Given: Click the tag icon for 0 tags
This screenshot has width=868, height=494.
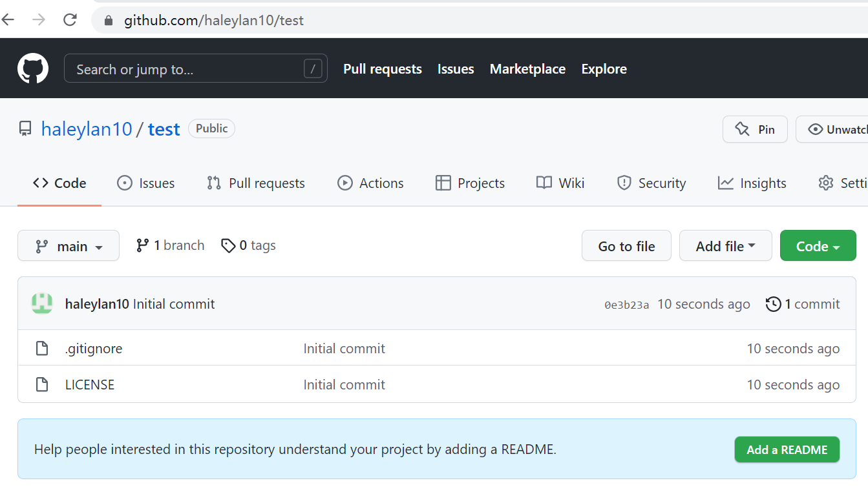Looking at the screenshot, I should pyautogui.click(x=228, y=245).
